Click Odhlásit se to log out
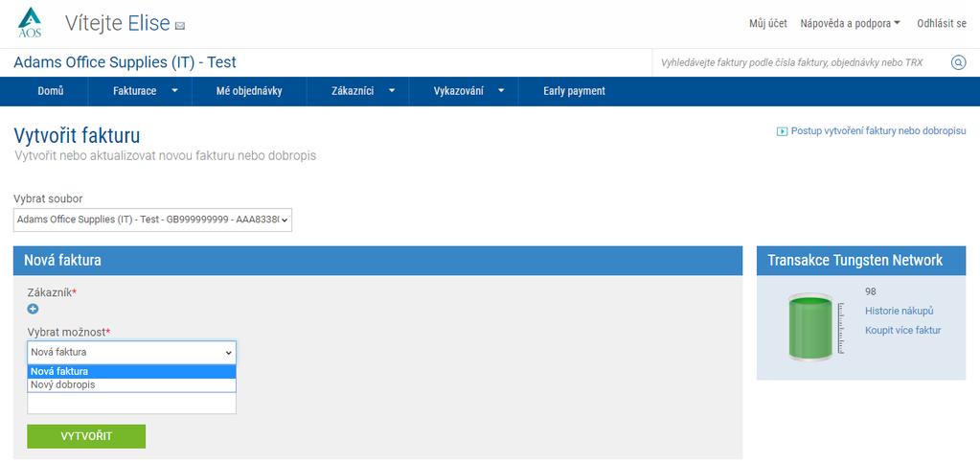The height and width of the screenshot is (464, 980). pyautogui.click(x=942, y=24)
